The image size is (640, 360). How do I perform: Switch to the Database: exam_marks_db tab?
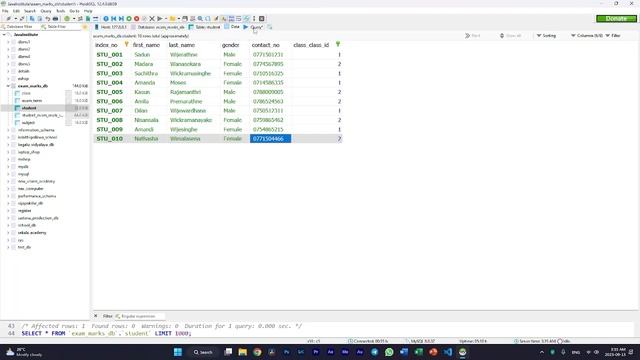coord(158,27)
